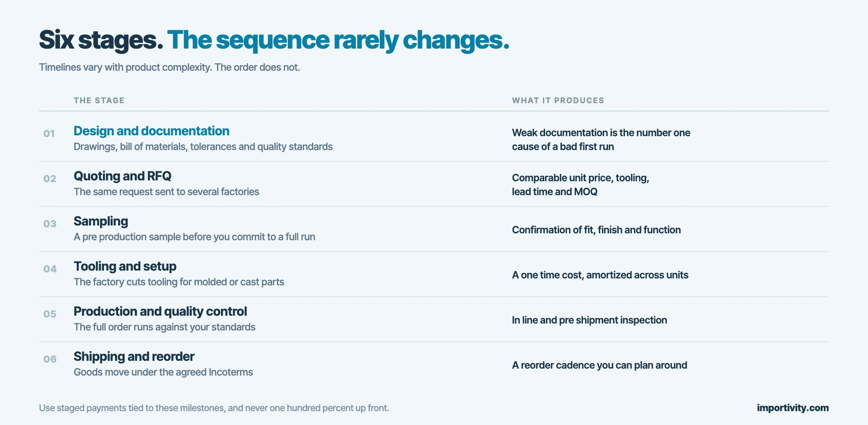This screenshot has height=425, width=868.
Task: Click the stage number 02
Action: (50, 179)
